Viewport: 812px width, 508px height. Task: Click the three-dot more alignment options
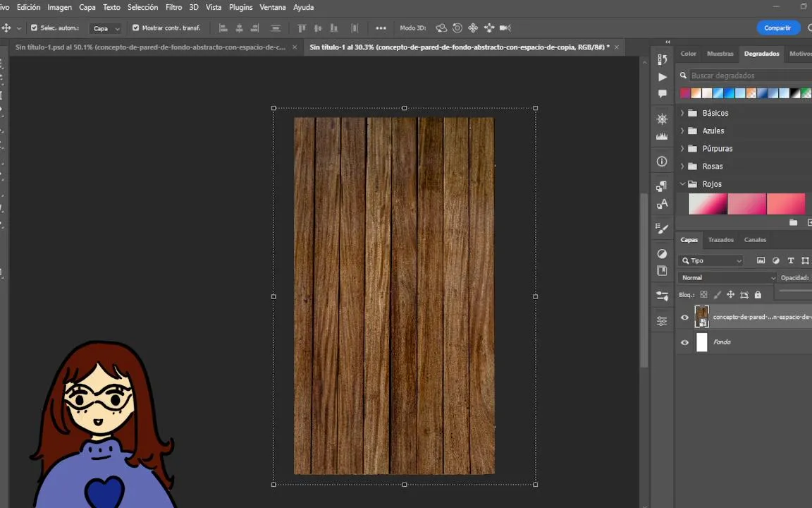click(381, 28)
